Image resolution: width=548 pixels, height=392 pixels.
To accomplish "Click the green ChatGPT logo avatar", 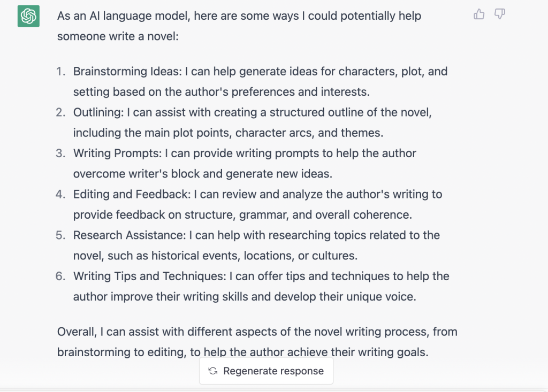I will tap(29, 16).
